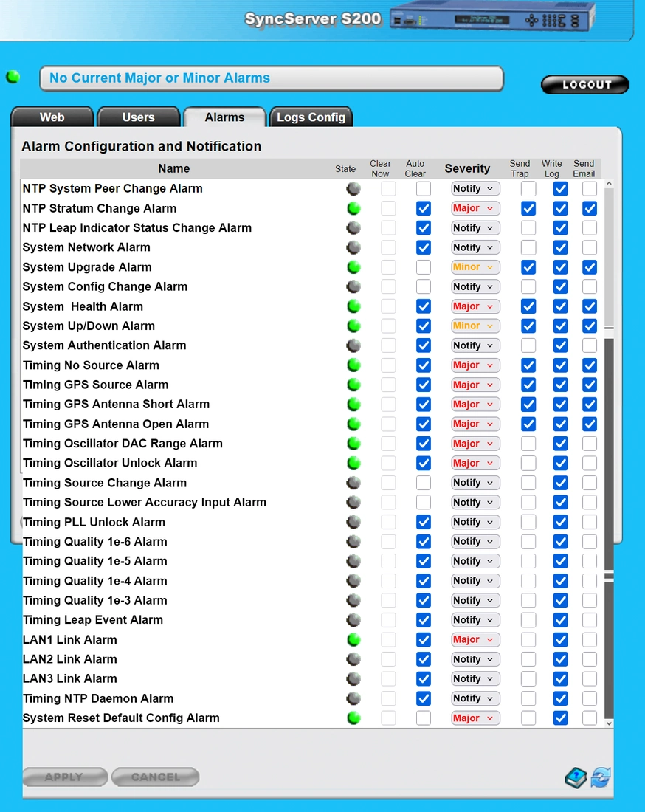Viewport: 645px width, 812px height.
Task: Toggle Write Log for System Config Change Alarm
Action: point(561,287)
